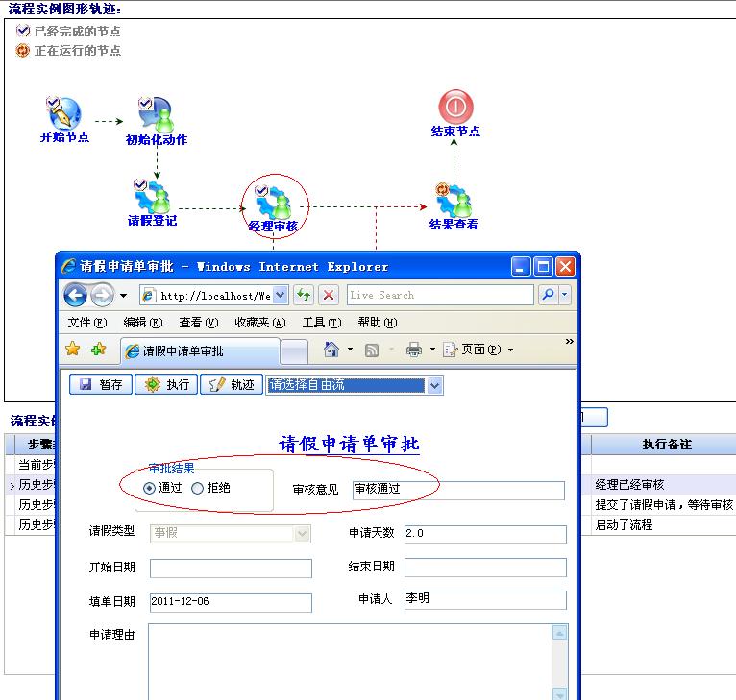This screenshot has width=736, height=700.
Task: Click the 开始日期 input field
Action: point(231,568)
